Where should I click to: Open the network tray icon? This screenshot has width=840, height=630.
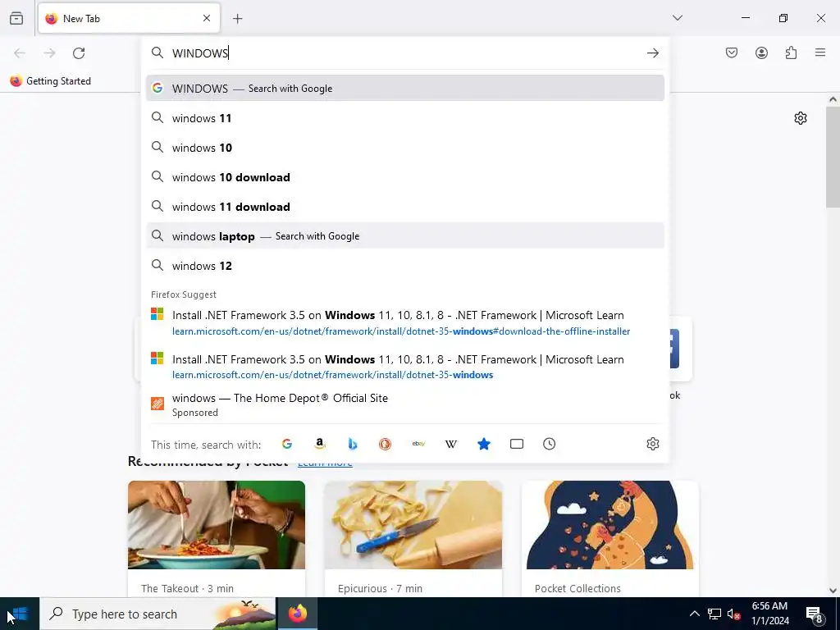pos(714,614)
